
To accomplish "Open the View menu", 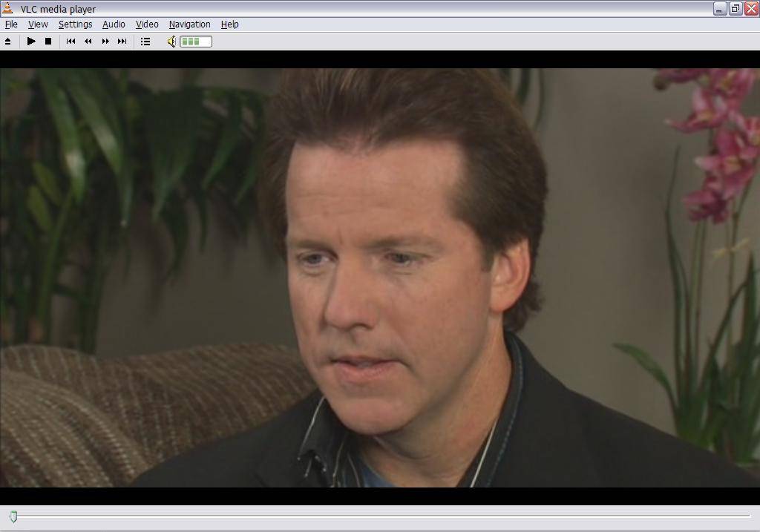I will tap(38, 24).
